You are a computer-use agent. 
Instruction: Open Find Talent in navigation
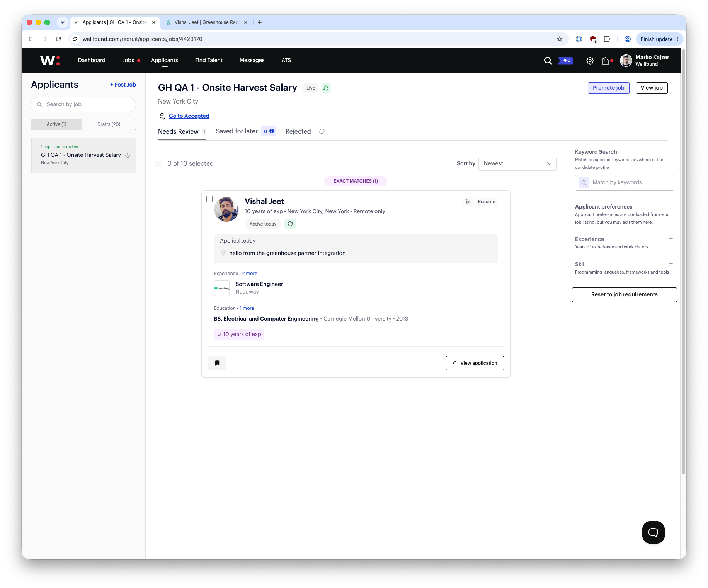point(209,60)
